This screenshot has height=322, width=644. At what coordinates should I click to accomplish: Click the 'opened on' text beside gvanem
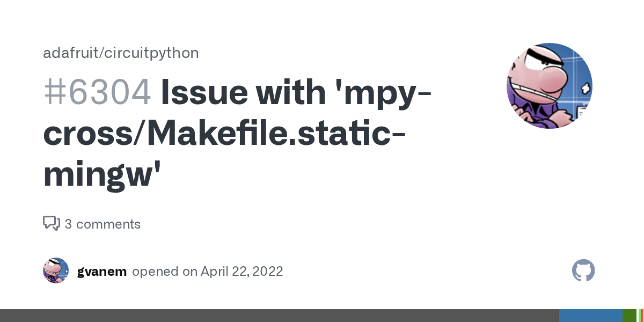click(x=165, y=272)
